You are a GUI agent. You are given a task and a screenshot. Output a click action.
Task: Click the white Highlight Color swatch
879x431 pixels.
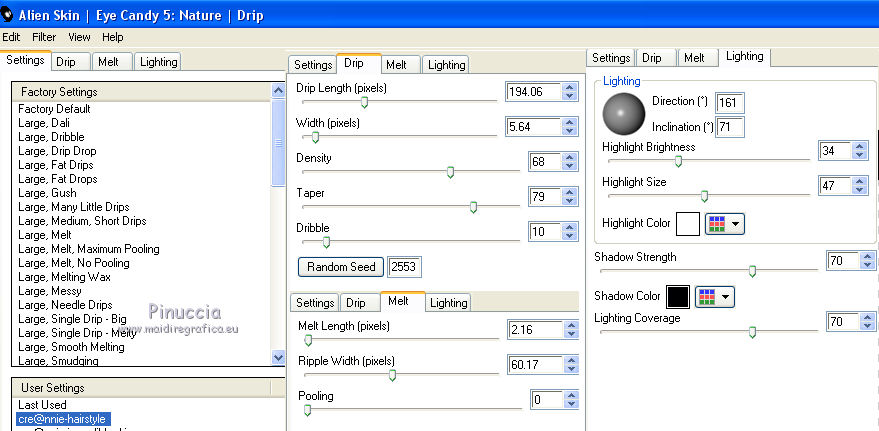coord(688,224)
